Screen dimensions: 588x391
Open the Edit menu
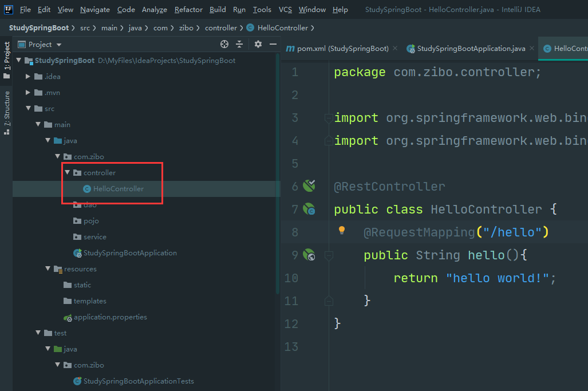(x=44, y=9)
